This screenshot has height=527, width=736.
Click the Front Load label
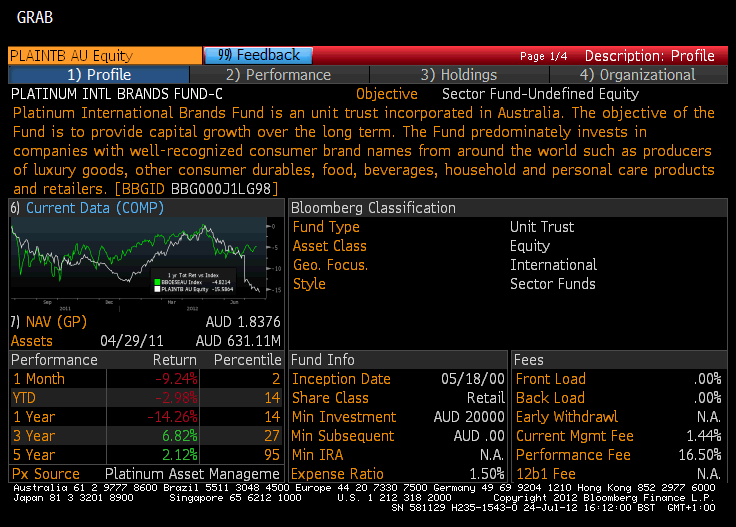click(x=551, y=379)
